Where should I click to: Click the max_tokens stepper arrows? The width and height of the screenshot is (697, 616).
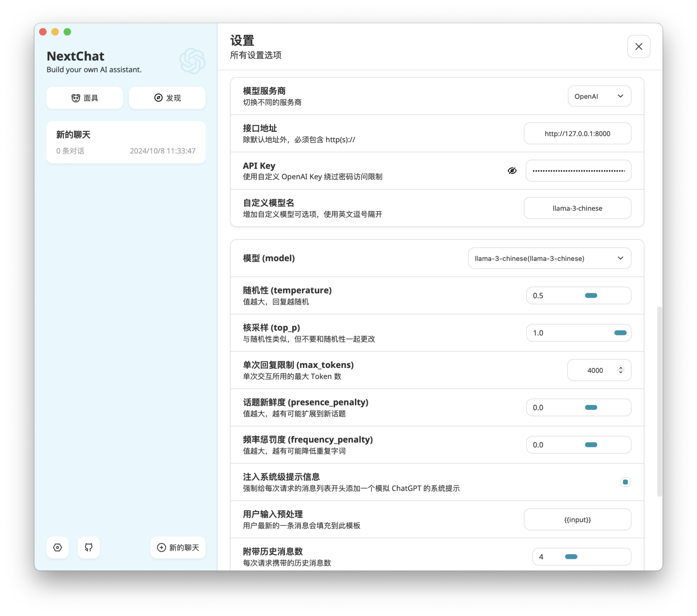pyautogui.click(x=620, y=370)
